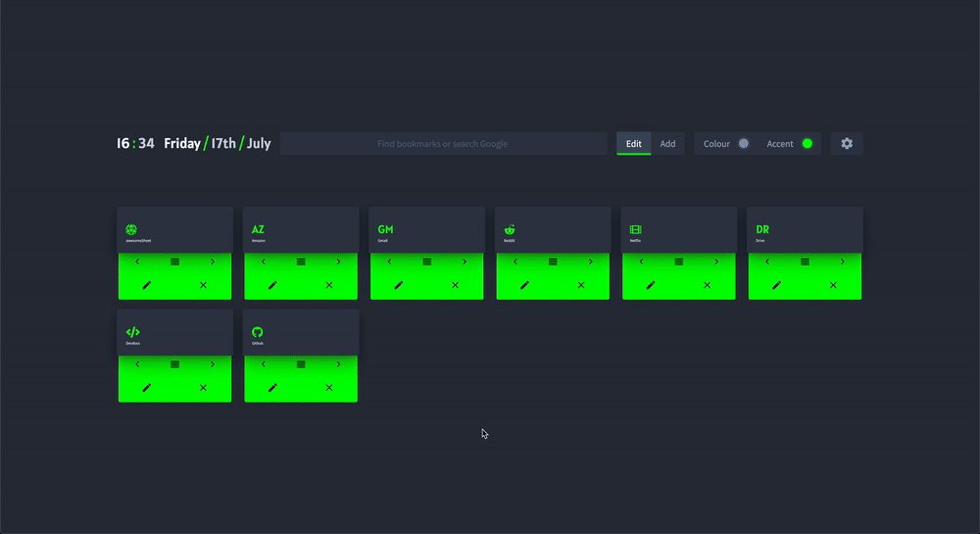Edit the Amazon bookmark with pencil icon

click(272, 285)
